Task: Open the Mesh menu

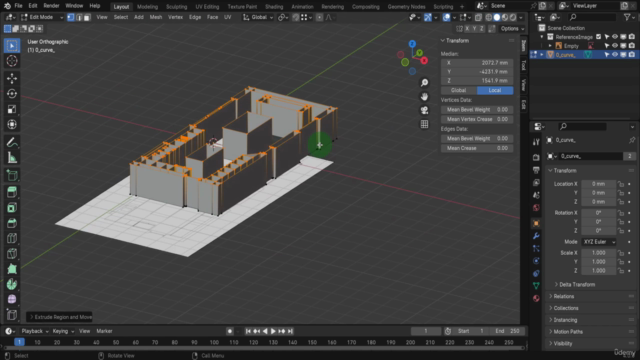Action: coord(156,18)
